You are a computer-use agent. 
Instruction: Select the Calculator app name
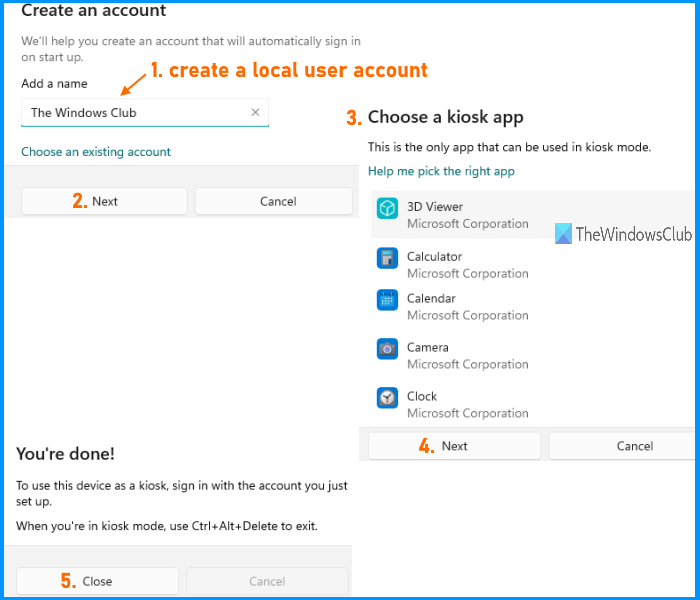click(434, 257)
